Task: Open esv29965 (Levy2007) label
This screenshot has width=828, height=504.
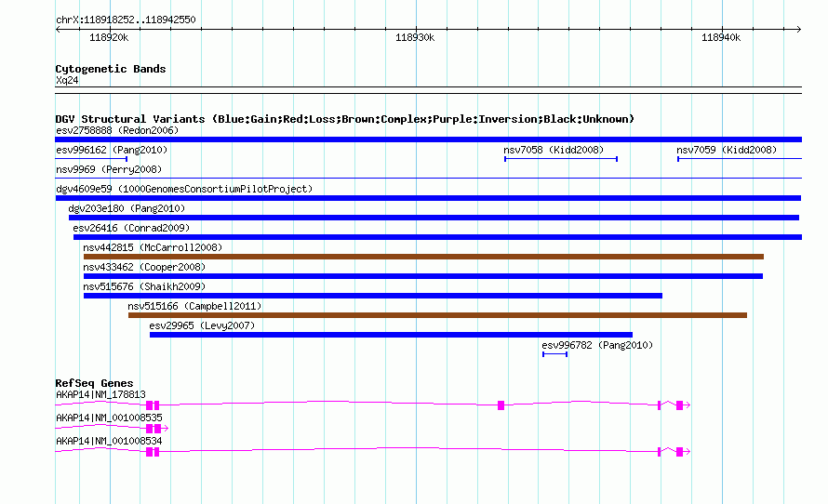Action: pyautogui.click(x=202, y=325)
